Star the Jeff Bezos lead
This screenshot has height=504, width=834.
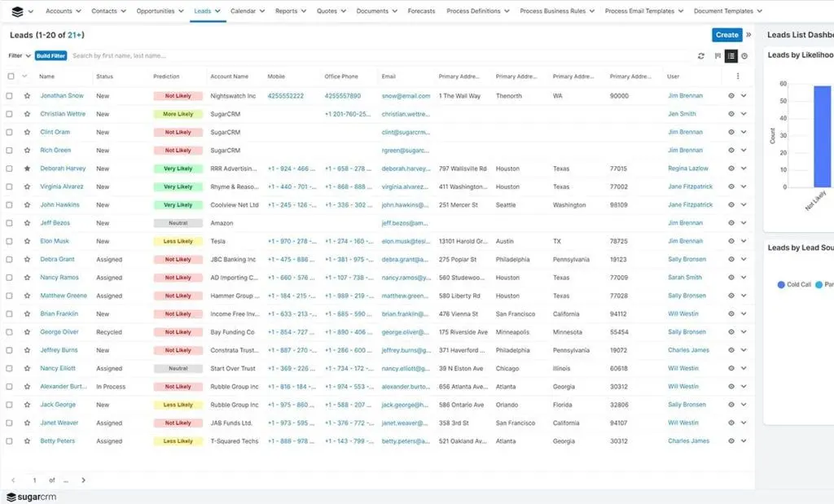27,223
